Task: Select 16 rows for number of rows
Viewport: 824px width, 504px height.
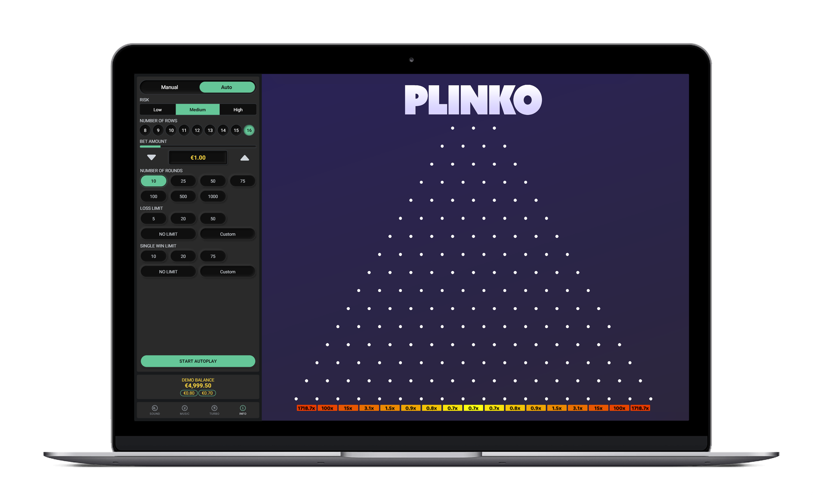Action: click(x=249, y=131)
